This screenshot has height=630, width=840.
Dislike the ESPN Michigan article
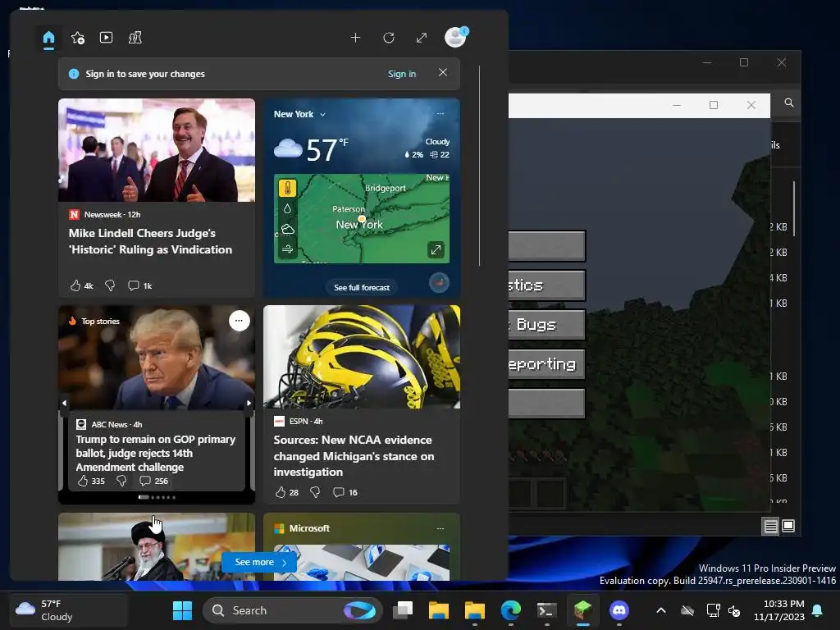pyautogui.click(x=315, y=492)
